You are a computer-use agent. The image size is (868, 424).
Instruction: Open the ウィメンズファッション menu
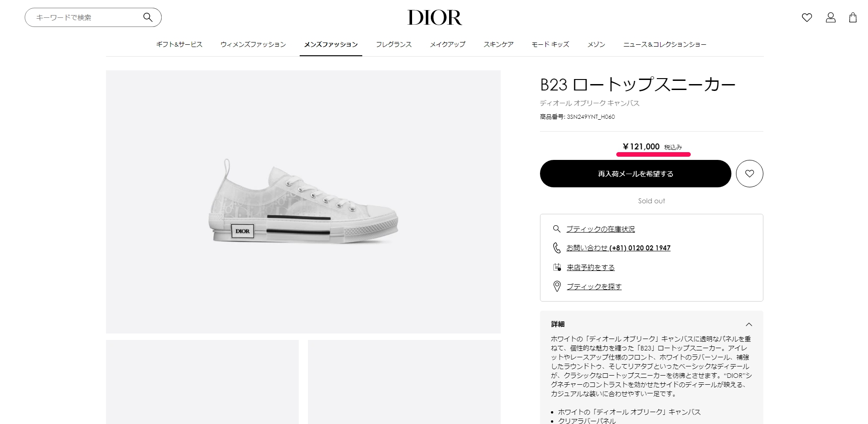click(253, 44)
